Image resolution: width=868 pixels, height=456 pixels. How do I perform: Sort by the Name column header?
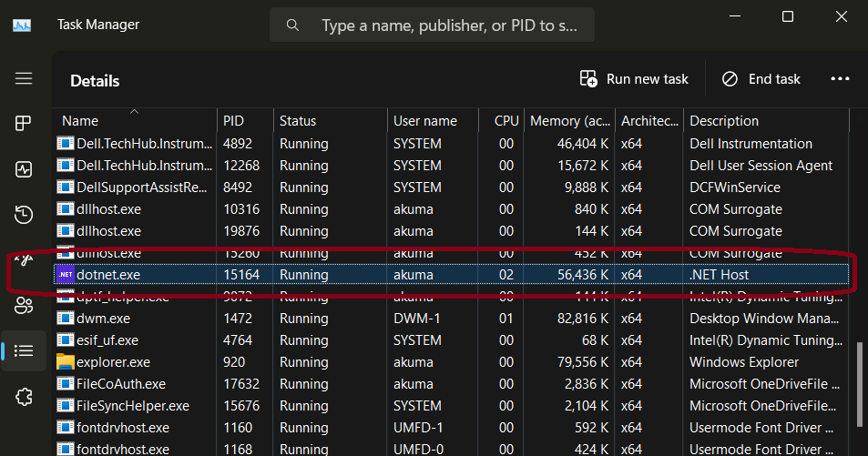coord(135,121)
